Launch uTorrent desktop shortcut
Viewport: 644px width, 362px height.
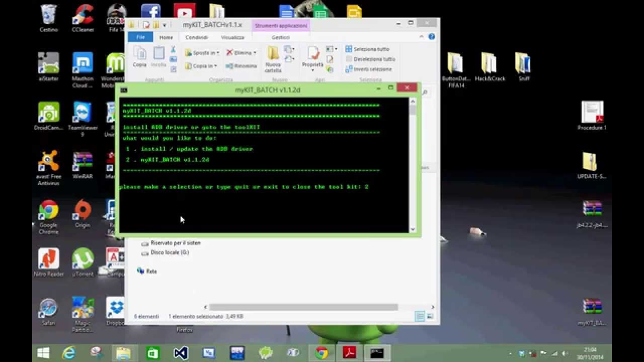point(83,262)
